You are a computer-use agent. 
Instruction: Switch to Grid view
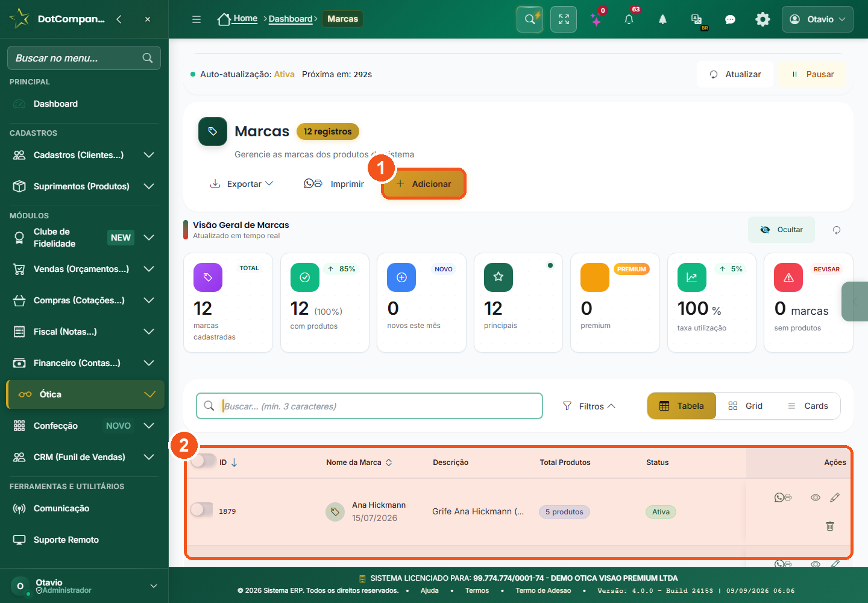[x=746, y=406]
